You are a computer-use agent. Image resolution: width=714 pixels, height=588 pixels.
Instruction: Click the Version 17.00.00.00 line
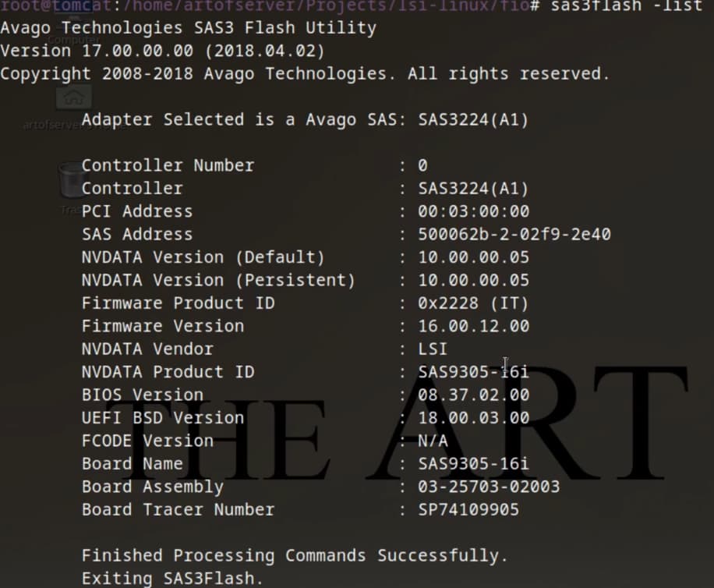(162, 51)
